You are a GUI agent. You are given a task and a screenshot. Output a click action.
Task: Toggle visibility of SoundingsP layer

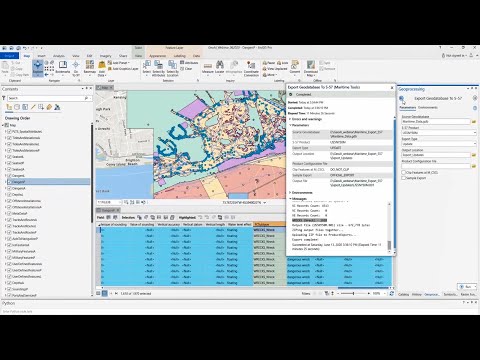(x=10, y=289)
